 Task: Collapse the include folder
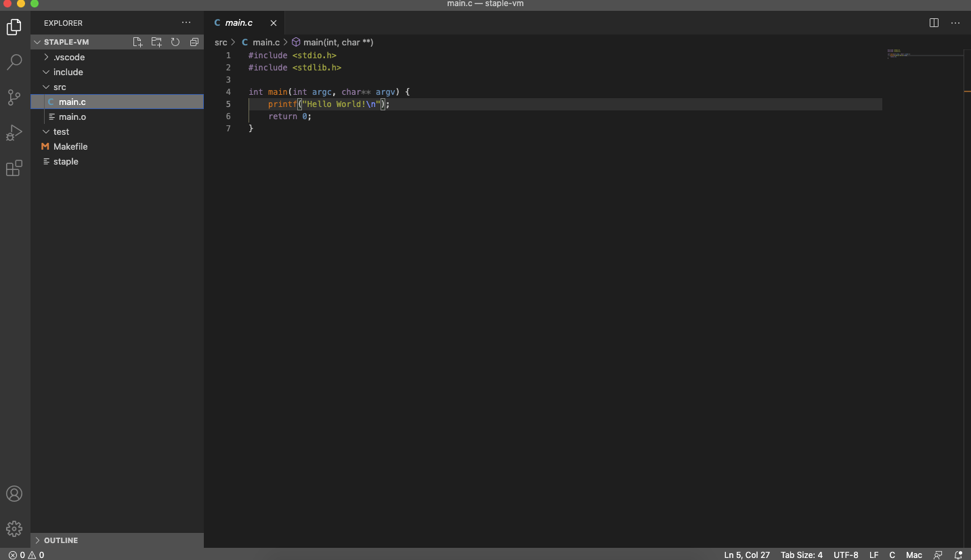(117, 72)
